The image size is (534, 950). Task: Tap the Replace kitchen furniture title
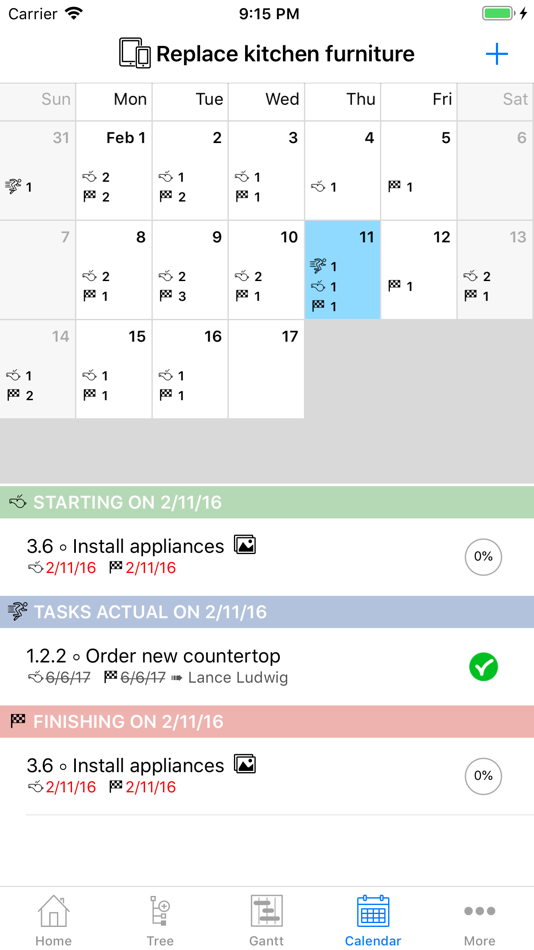(x=285, y=54)
